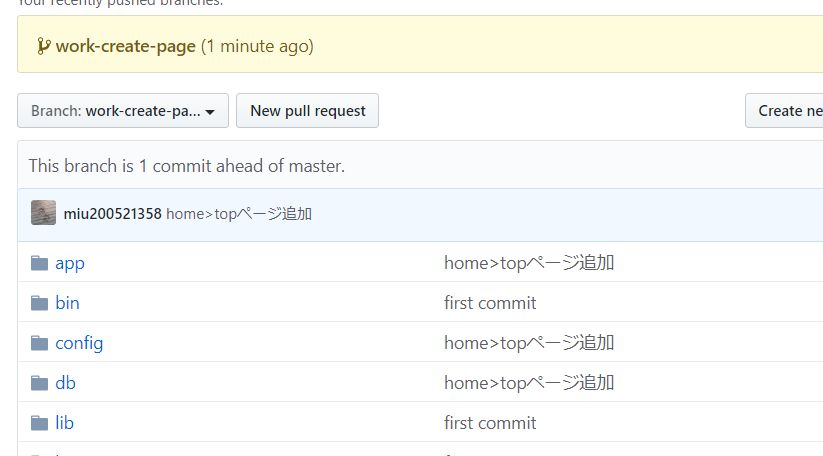Open first commit message in lib row

point(490,423)
